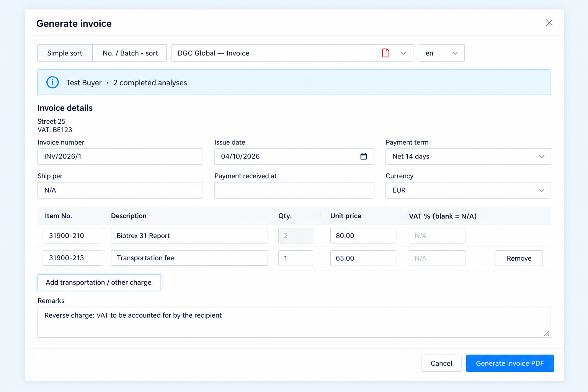Click the "Description" column header
The image size is (588, 392).
point(129,216)
